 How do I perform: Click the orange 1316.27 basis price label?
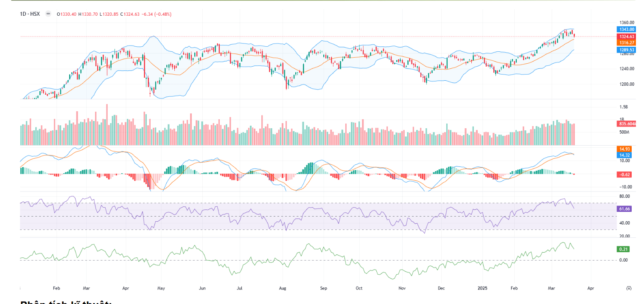[626, 42]
